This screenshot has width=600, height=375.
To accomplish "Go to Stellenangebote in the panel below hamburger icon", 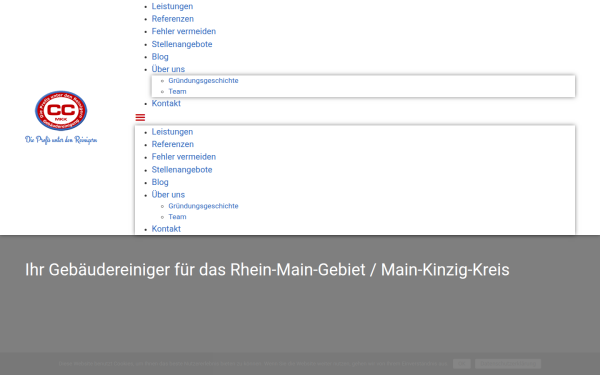I will (182, 170).
